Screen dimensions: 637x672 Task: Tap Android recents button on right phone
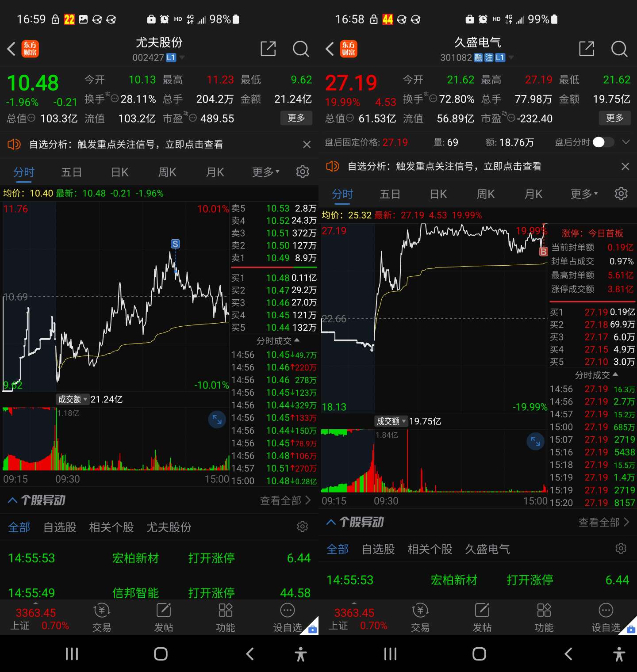click(x=390, y=653)
